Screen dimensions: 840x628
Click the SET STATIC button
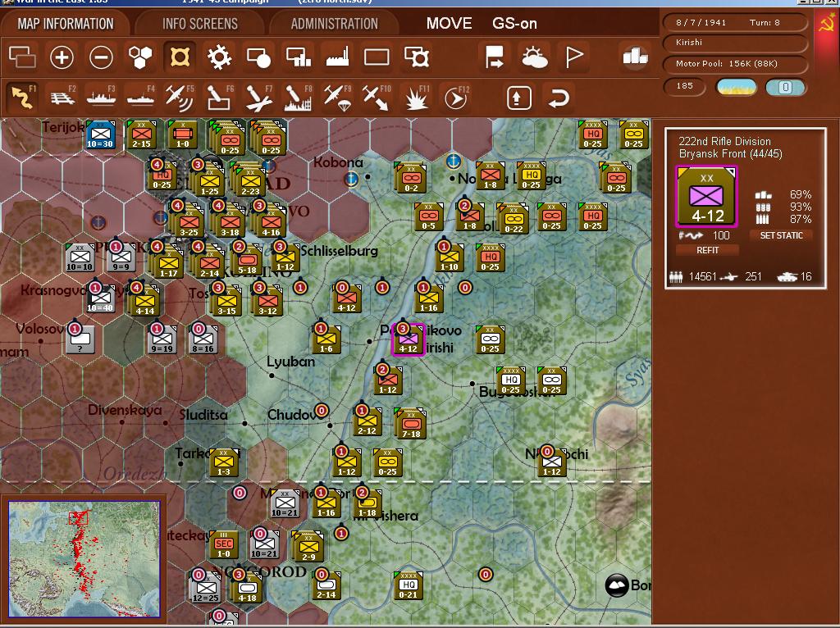[781, 235]
